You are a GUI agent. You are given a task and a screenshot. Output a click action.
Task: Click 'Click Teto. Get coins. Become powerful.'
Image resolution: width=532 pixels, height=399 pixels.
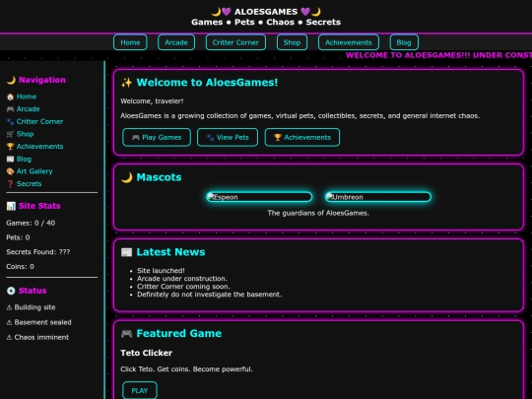(186, 369)
